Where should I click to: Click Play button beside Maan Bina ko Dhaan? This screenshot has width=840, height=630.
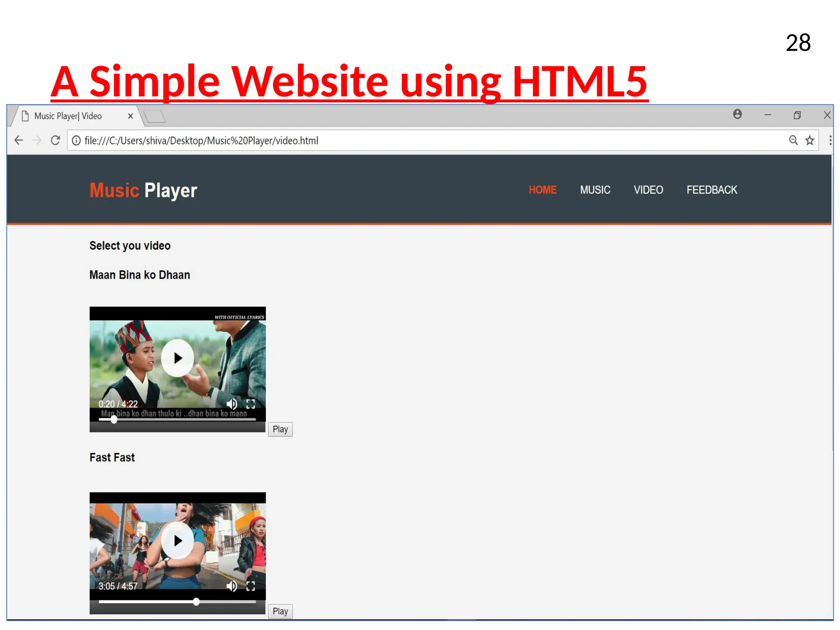[x=280, y=429]
